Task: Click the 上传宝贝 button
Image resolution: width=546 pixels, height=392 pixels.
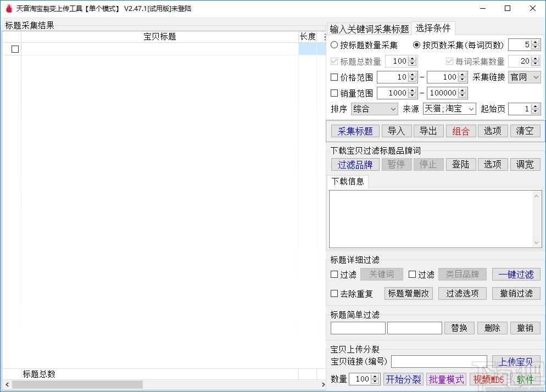Action: (516, 362)
